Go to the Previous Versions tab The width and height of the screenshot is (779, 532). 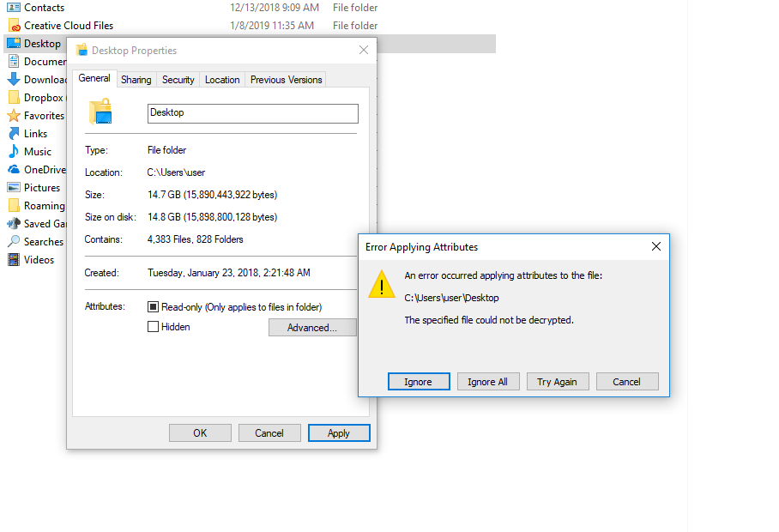click(x=287, y=80)
